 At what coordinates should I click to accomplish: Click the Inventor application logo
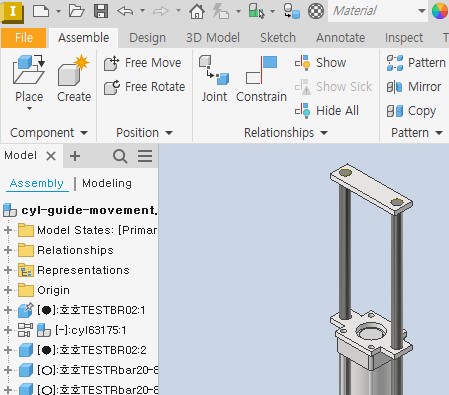click(x=13, y=12)
